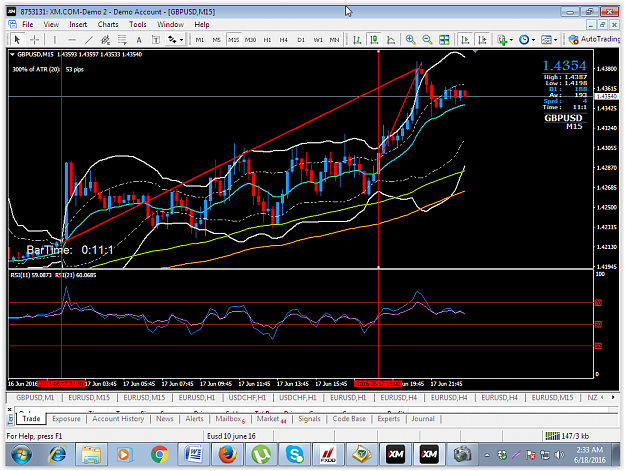Image resolution: width=625 pixels, height=471 pixels.
Task: Click the indicators list green-plus icon
Action: tap(502, 39)
